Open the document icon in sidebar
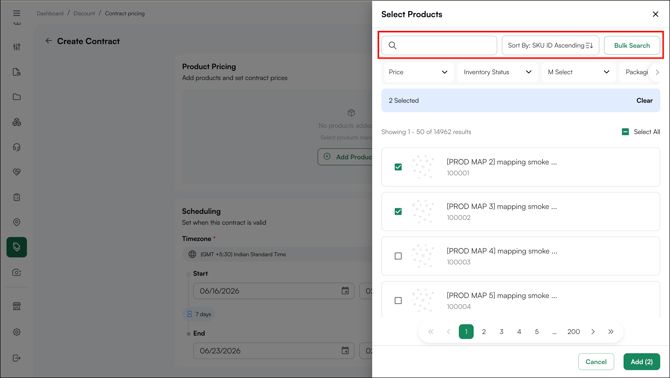Screen dimensions: 670x378 coord(17,72)
